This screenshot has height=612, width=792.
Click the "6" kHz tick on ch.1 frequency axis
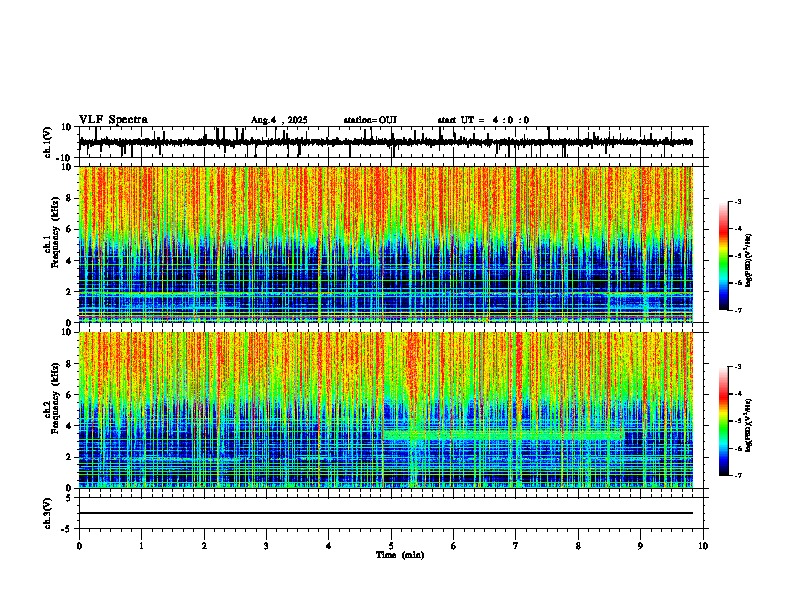pyautogui.click(x=69, y=229)
